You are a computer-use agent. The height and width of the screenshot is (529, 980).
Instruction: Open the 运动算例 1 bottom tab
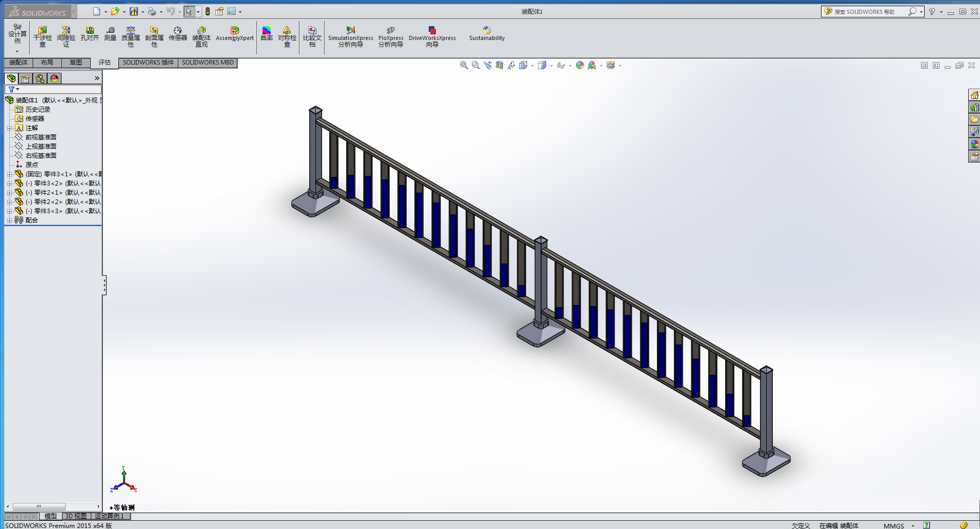(x=110, y=516)
